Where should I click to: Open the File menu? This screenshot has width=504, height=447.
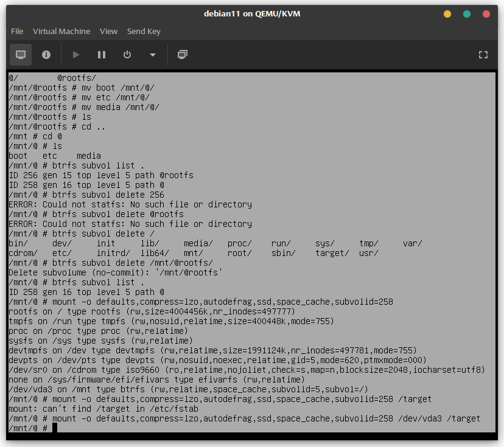pos(17,31)
